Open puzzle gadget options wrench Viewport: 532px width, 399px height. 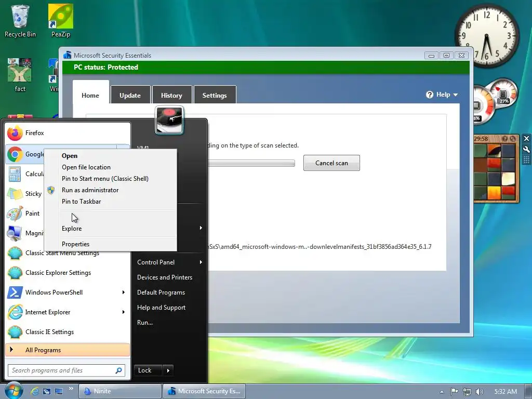coord(526,149)
